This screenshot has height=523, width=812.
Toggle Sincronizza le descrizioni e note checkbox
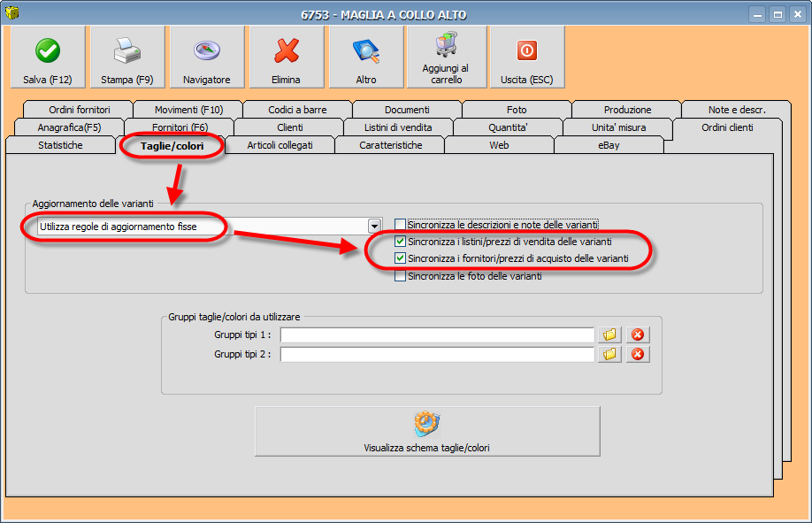point(400,225)
